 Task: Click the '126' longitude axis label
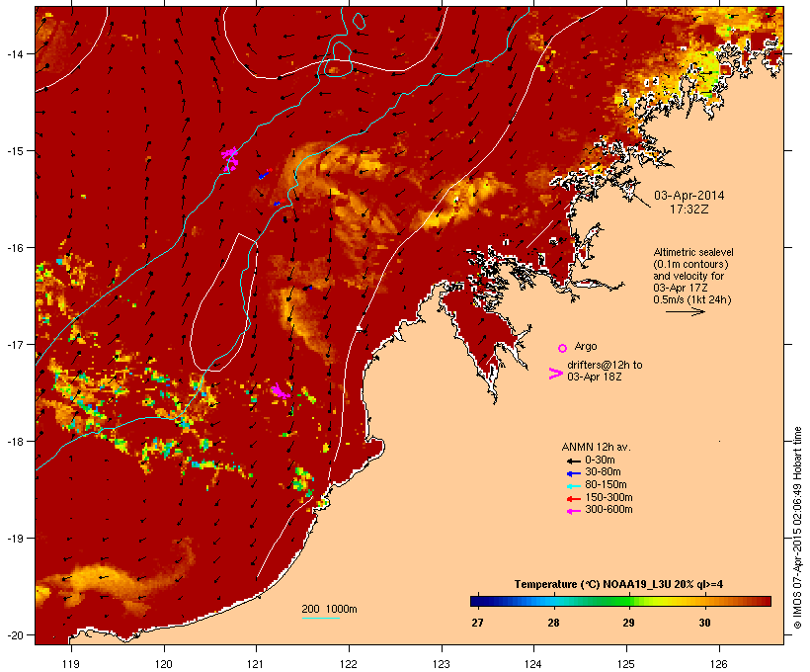click(719, 664)
